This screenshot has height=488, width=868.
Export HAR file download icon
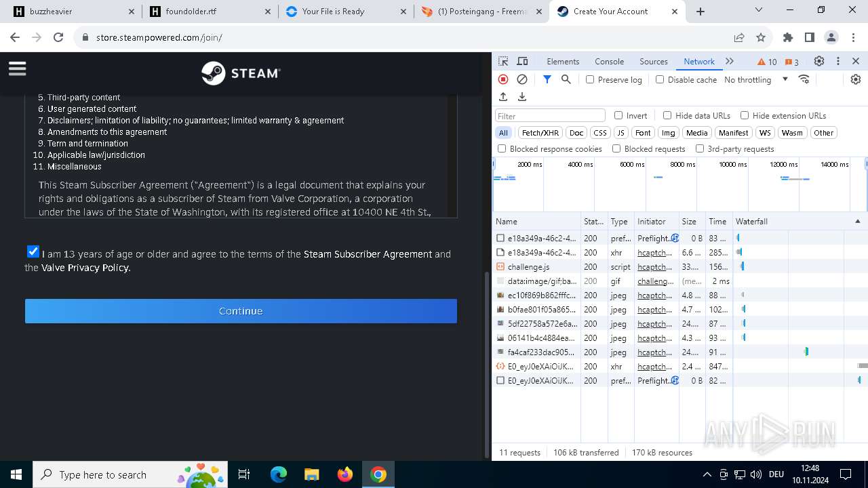522,97
